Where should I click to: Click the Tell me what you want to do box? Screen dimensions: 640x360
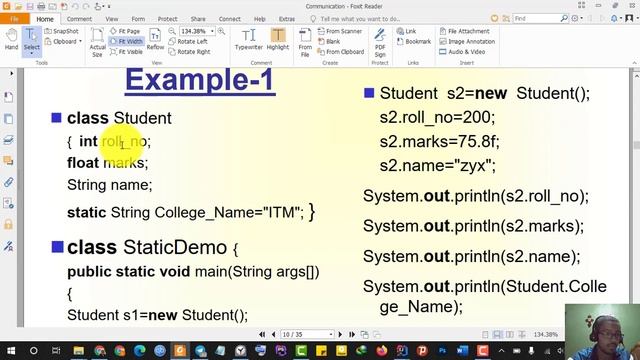coord(356,19)
